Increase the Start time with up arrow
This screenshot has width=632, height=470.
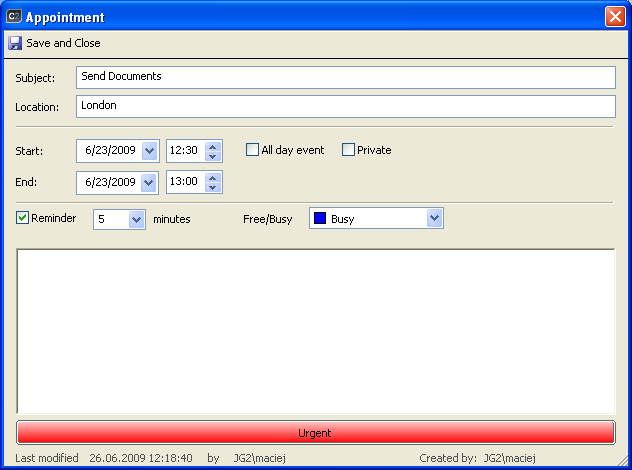pyautogui.click(x=213, y=147)
